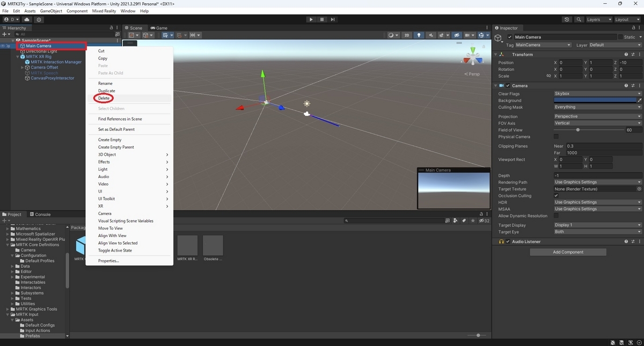Open Unity Cloud services icon

pyautogui.click(x=27, y=19)
